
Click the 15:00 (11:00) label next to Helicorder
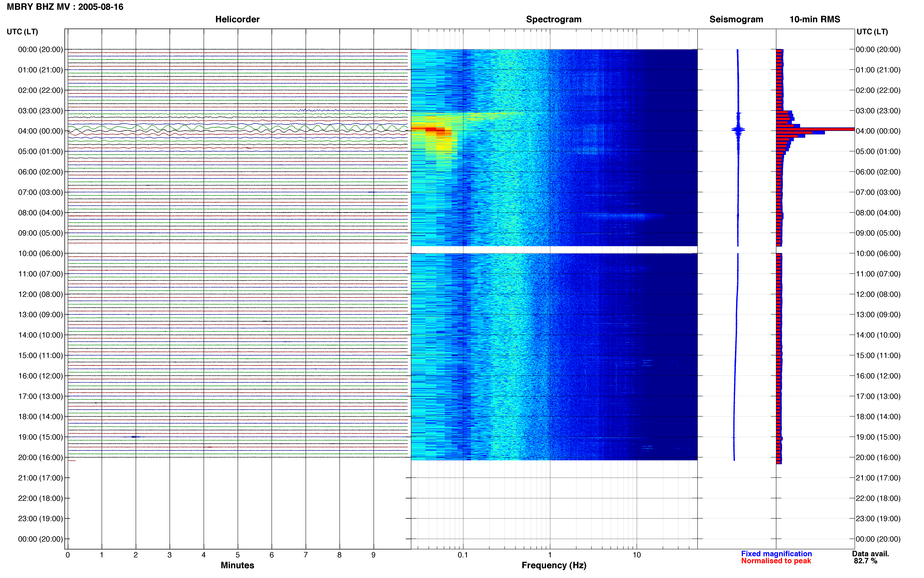[x=41, y=356]
